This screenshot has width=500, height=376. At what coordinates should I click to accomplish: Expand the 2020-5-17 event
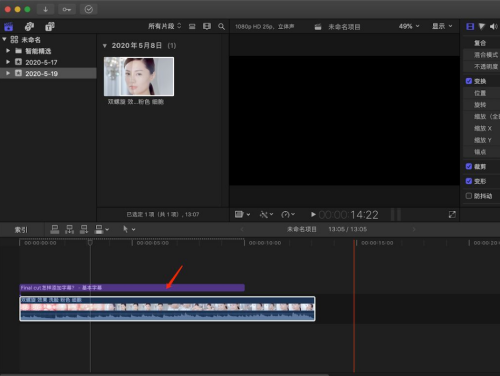8,62
